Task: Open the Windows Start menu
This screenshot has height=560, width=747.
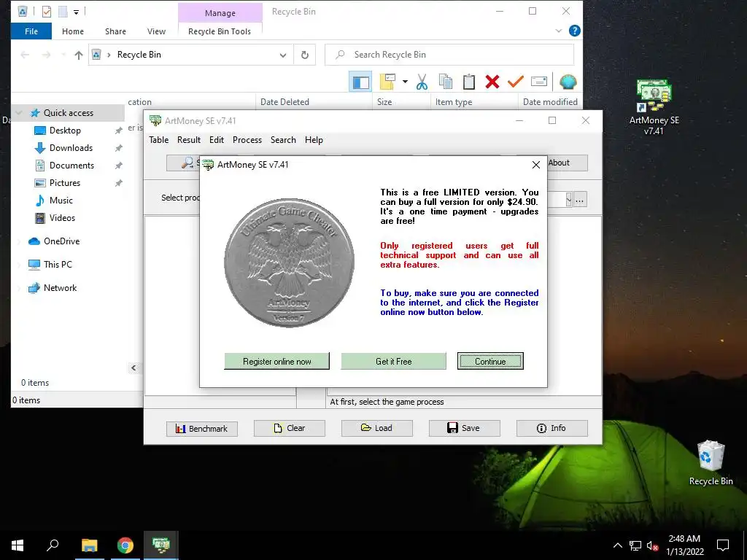Action: (x=18, y=545)
